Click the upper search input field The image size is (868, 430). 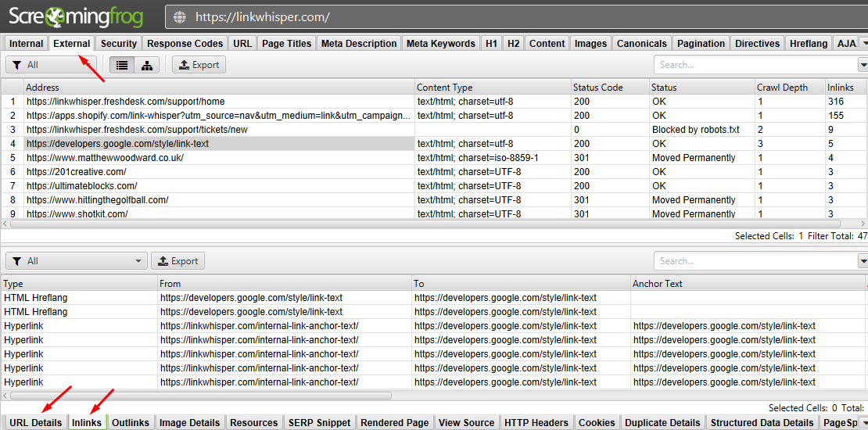(755, 65)
